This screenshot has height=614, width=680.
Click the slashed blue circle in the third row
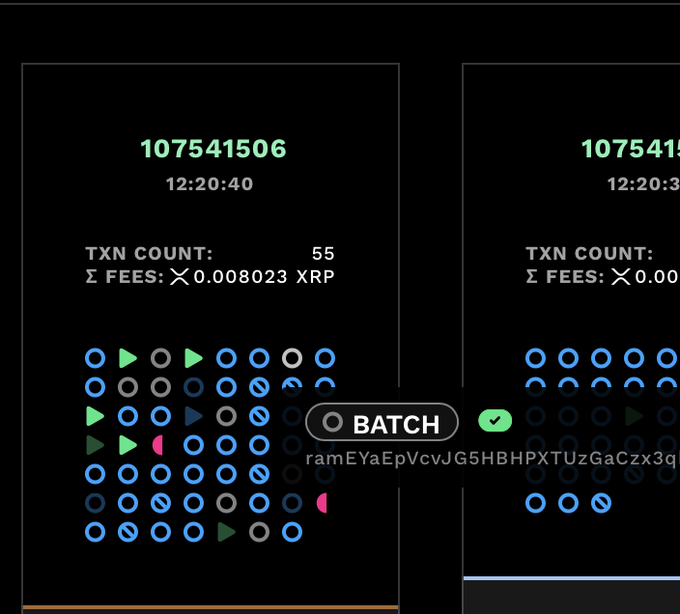click(259, 416)
